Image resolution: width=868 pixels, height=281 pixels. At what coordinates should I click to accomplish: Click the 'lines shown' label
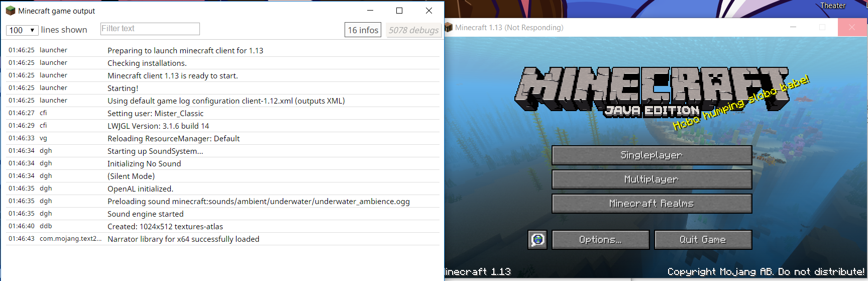pyautogui.click(x=64, y=30)
